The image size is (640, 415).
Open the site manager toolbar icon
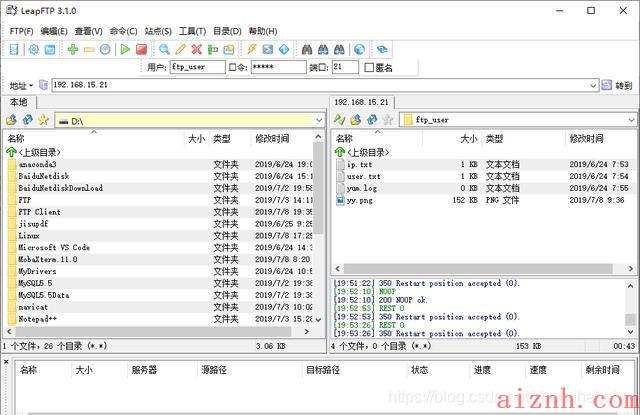click(14, 50)
